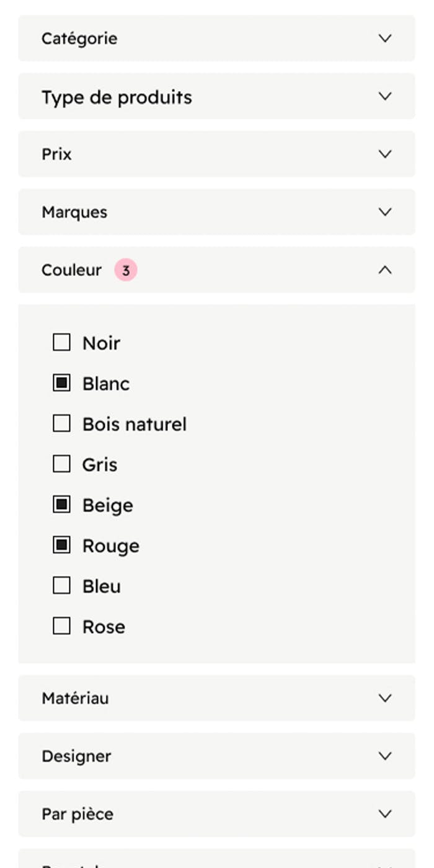Click the Designer filter label

tap(76, 756)
